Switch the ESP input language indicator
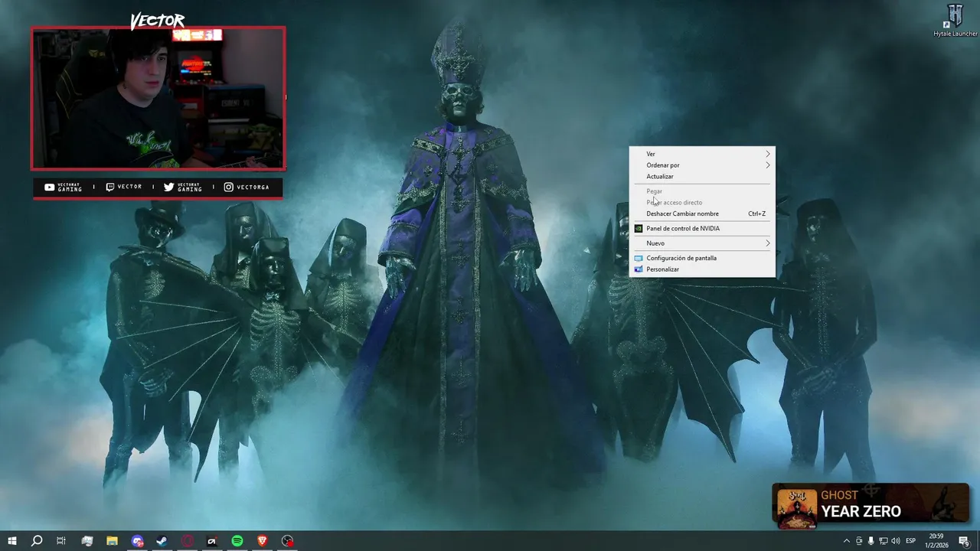The image size is (980, 551). click(x=910, y=541)
